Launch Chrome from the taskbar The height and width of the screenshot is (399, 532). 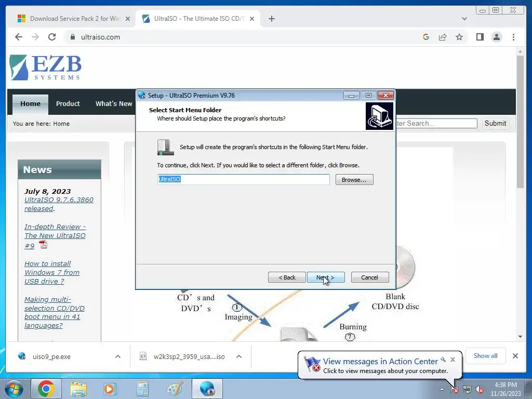point(46,389)
